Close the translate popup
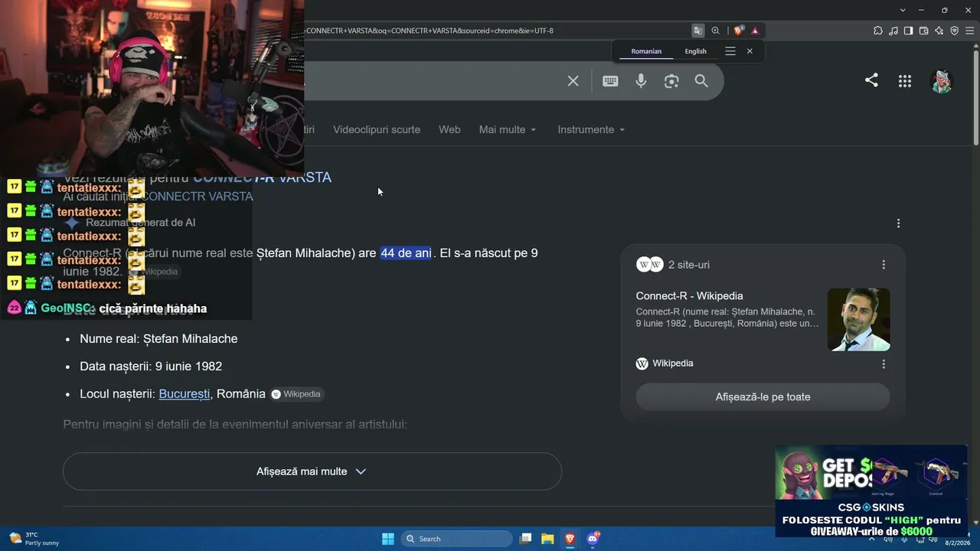 (x=750, y=51)
